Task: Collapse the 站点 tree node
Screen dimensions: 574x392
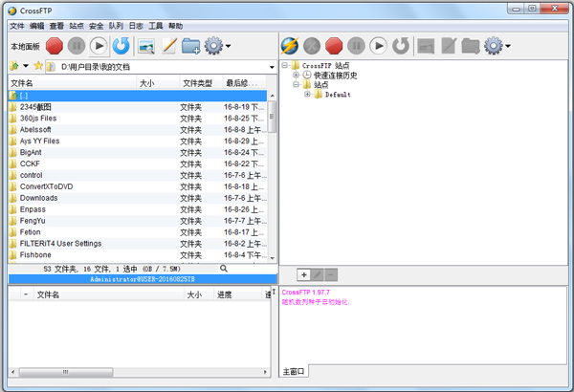Action: pyautogui.click(x=296, y=84)
